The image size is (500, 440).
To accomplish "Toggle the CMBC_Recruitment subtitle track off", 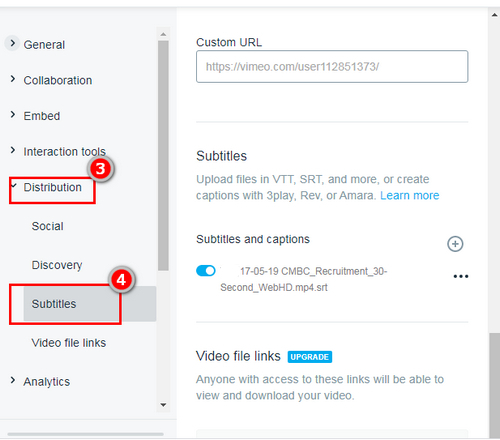I will coord(206,271).
